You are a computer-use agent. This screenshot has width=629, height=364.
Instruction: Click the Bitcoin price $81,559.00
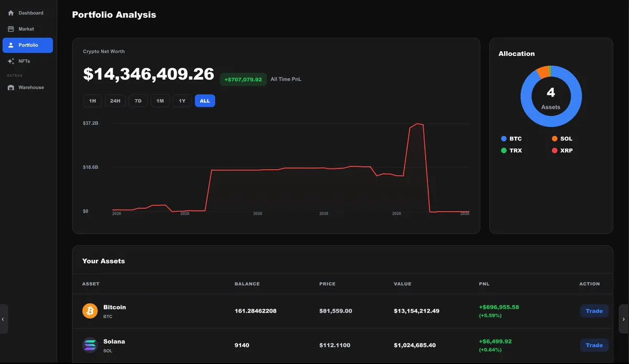pos(335,311)
